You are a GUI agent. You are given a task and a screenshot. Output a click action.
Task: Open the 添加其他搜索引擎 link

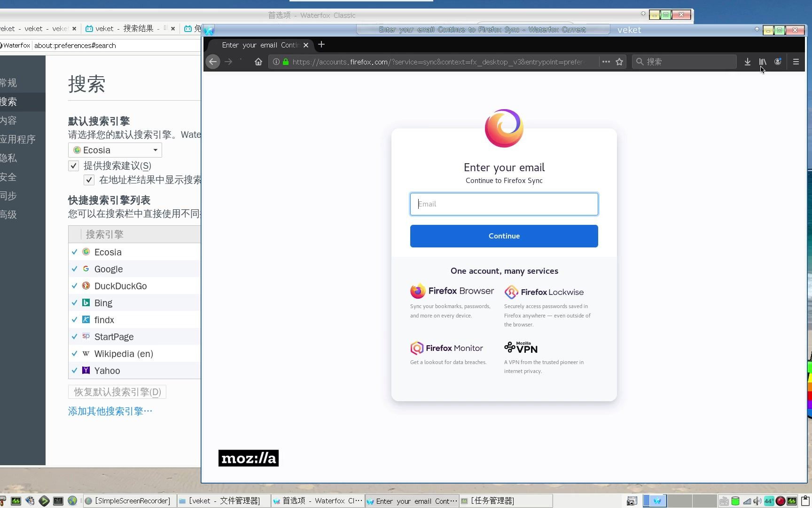110,411
